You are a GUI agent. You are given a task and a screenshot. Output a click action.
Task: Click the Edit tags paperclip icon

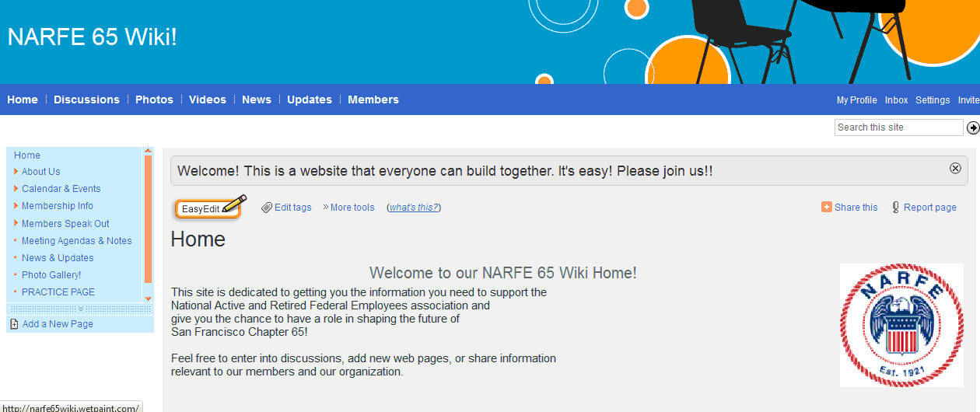267,208
